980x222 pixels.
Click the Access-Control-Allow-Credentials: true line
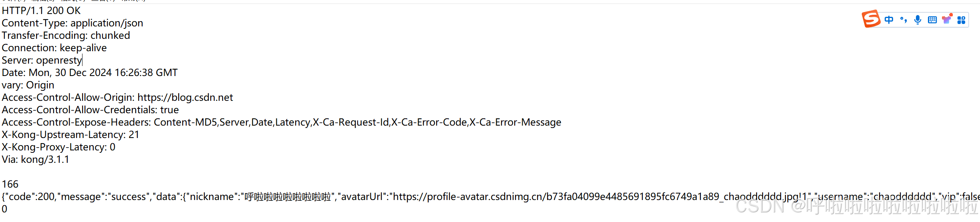[x=91, y=110]
